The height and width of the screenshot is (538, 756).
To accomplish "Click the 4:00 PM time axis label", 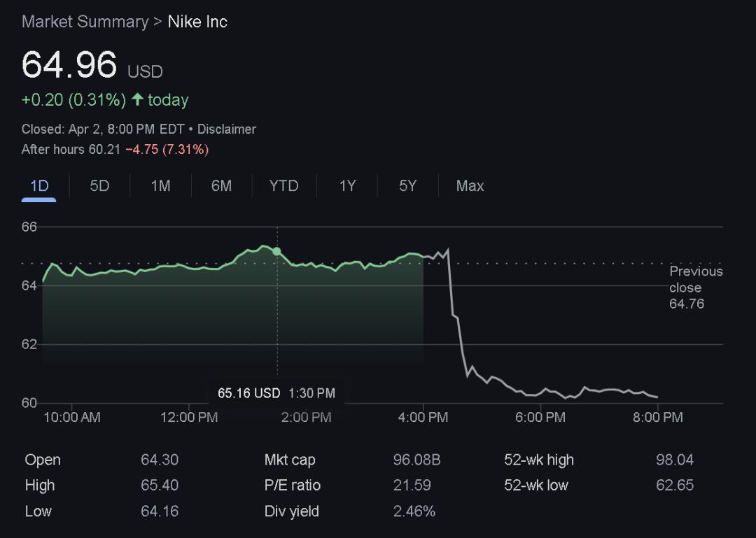I will [x=423, y=418].
